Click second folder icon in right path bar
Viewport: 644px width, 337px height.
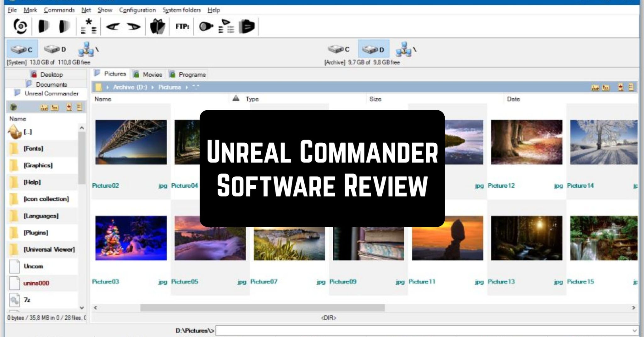606,88
